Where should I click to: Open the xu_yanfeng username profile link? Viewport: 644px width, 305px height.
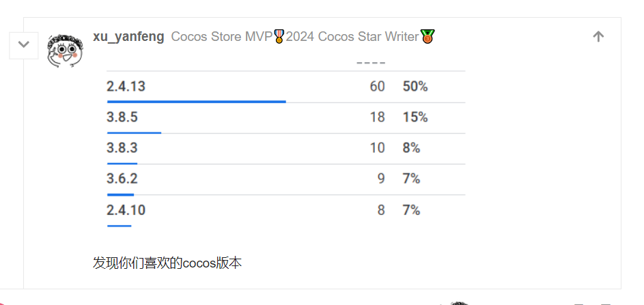(x=128, y=37)
